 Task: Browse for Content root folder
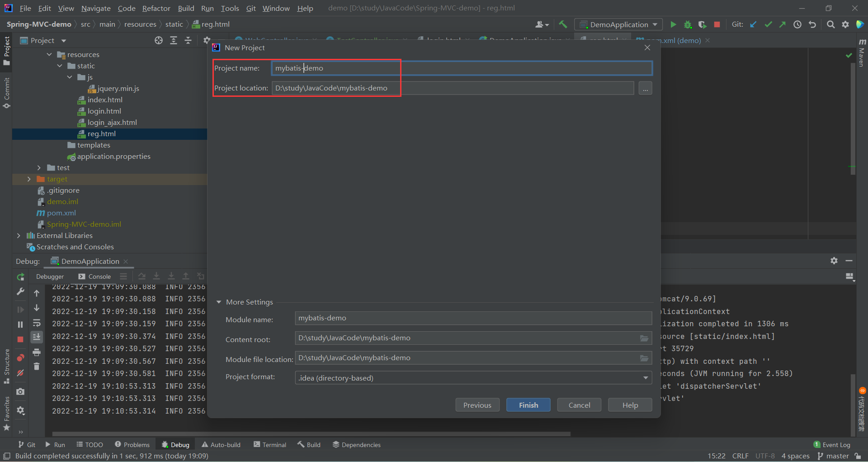coord(644,338)
